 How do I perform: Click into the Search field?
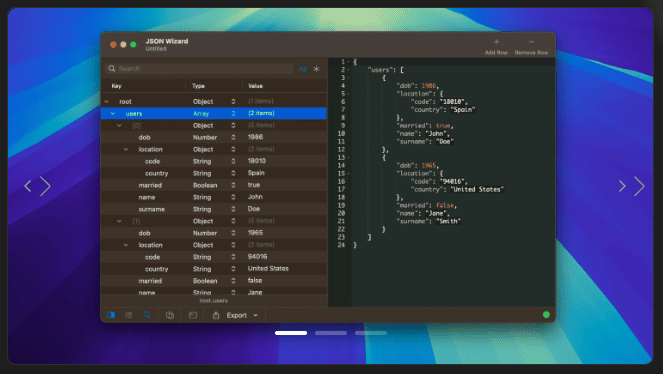click(x=199, y=68)
